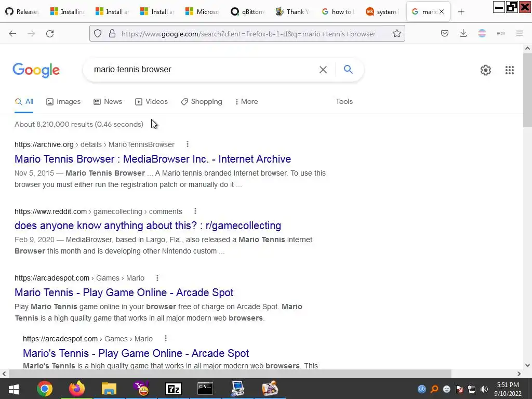
Task: Open Mario's Tennis Arcade Spot link
Action: [136, 353]
